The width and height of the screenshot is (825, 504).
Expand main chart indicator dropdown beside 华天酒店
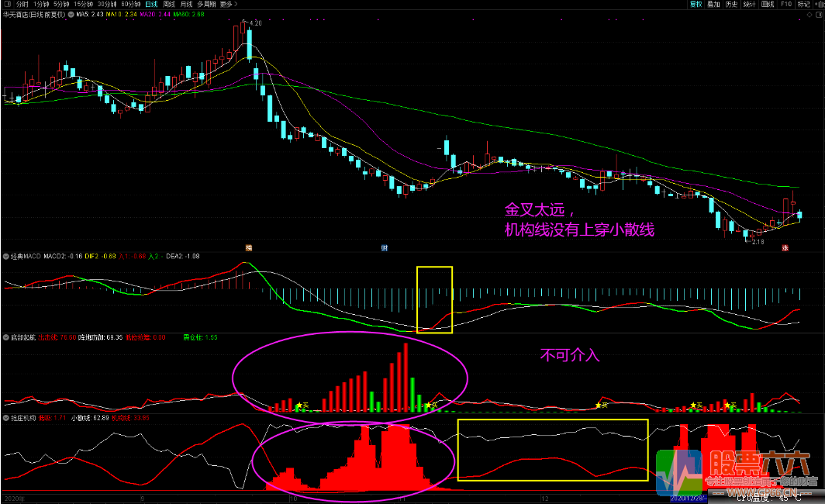71,15
